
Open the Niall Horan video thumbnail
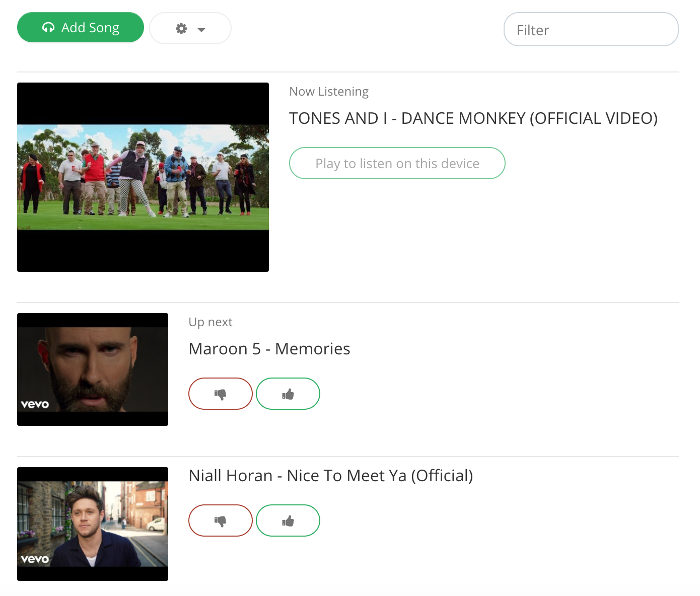coord(93,524)
